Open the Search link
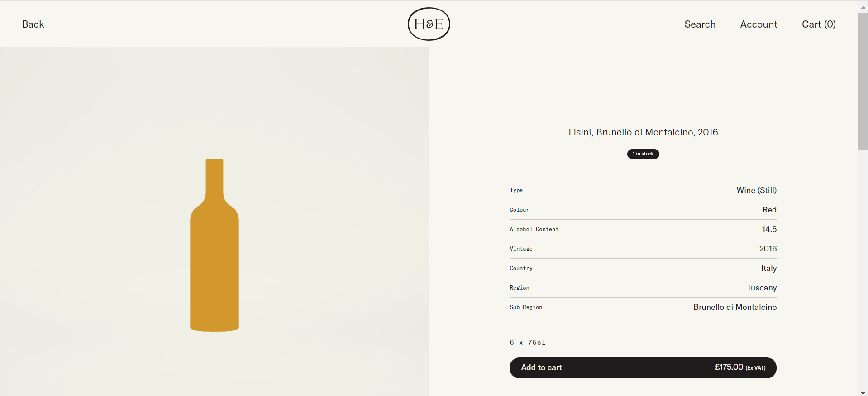This screenshot has height=396, width=868. 700,24
